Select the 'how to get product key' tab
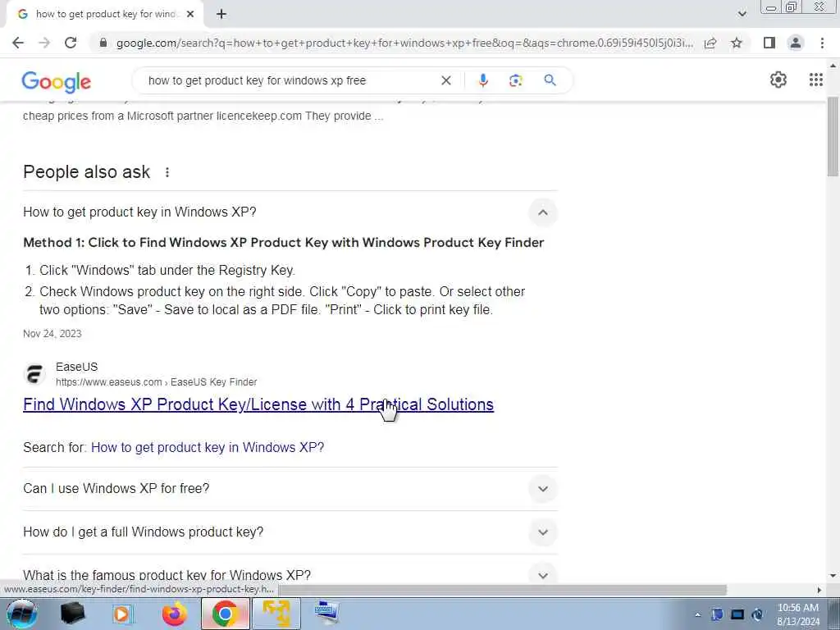This screenshot has height=630, width=840. click(106, 15)
